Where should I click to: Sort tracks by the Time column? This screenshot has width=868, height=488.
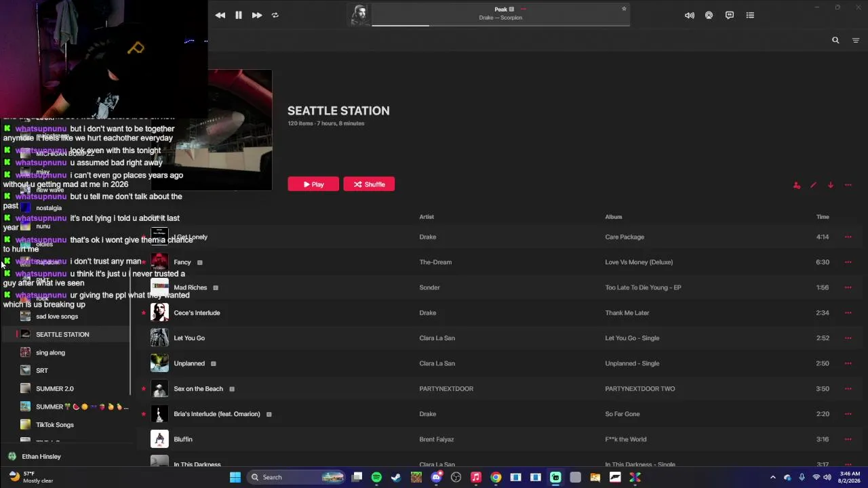click(x=823, y=217)
